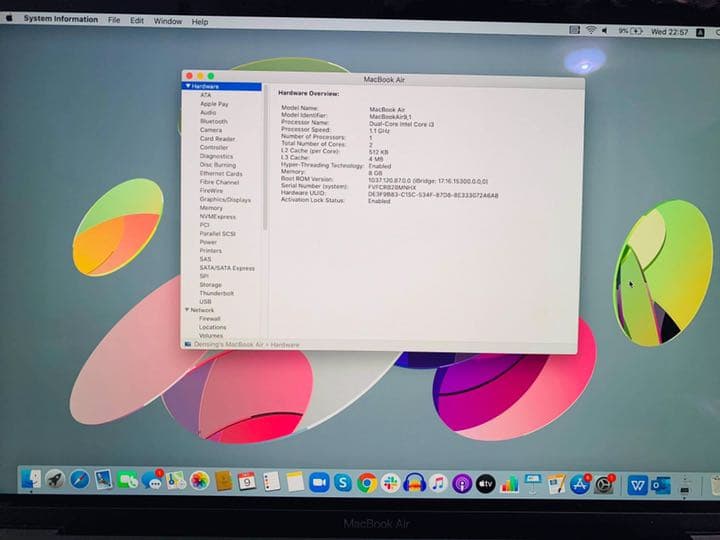This screenshot has height=540, width=720.
Task: Open Keynote from the Dock
Action: coord(533,484)
